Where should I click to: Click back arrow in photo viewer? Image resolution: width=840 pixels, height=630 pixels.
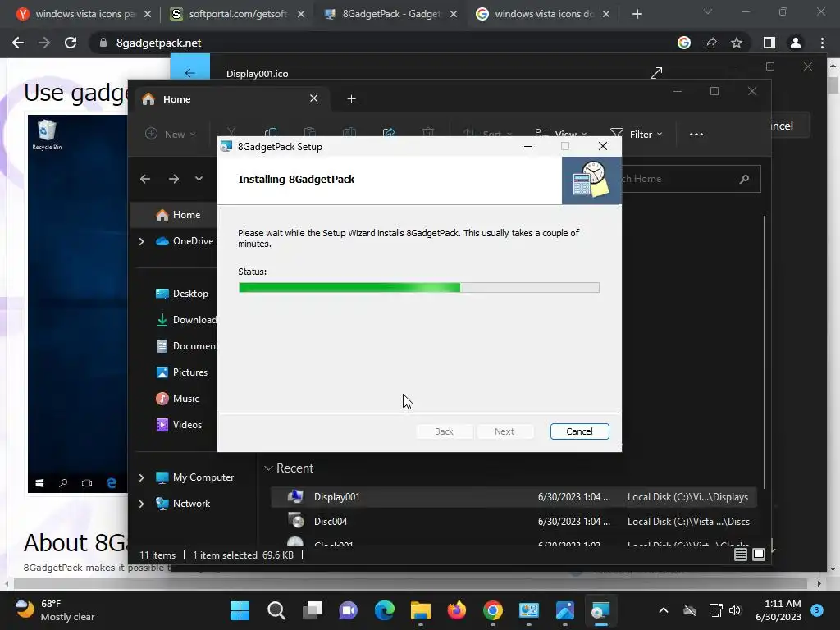coord(189,72)
